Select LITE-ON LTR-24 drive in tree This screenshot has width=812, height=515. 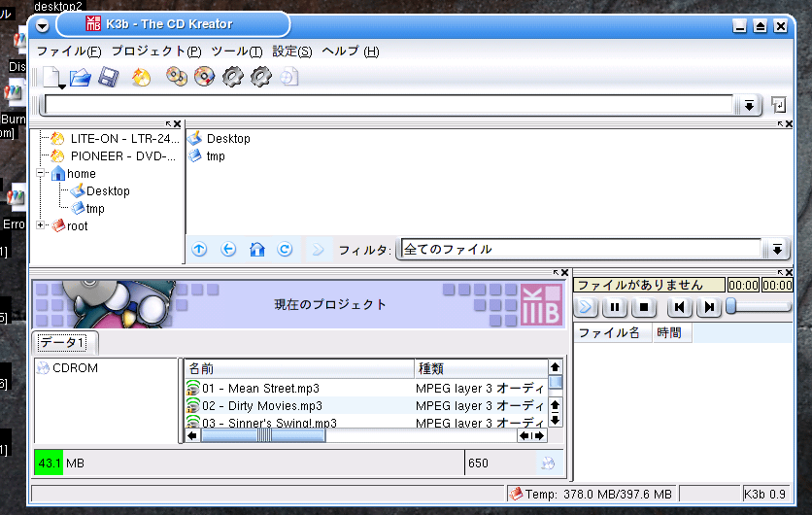[115, 138]
